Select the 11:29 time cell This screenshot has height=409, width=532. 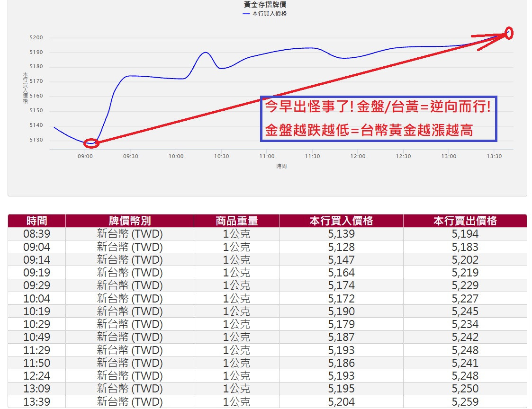[x=36, y=350]
